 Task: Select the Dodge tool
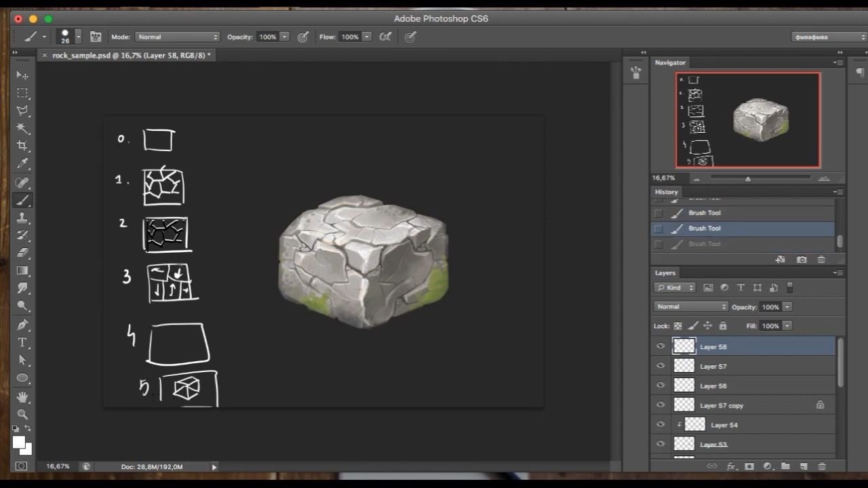click(22, 306)
